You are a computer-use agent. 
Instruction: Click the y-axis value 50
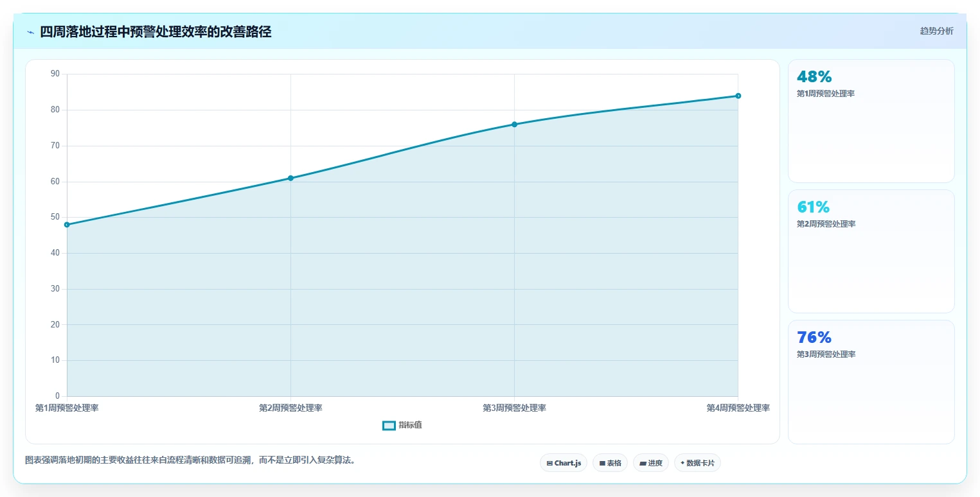pyautogui.click(x=55, y=217)
